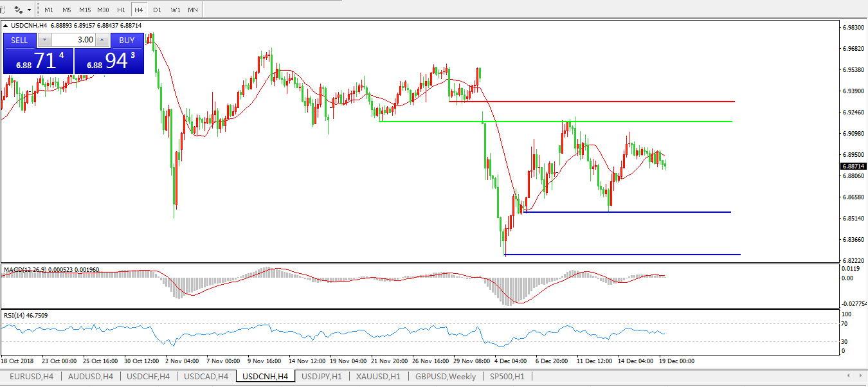The height and width of the screenshot is (387, 868).
Task: Open the GBPUSD,Weekly chart tab
Action: click(446, 377)
